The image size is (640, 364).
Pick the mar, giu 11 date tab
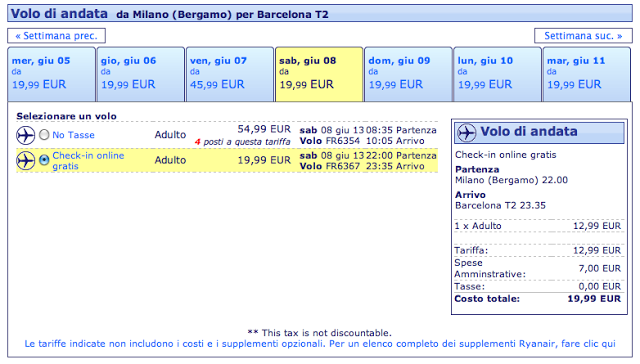pos(587,74)
